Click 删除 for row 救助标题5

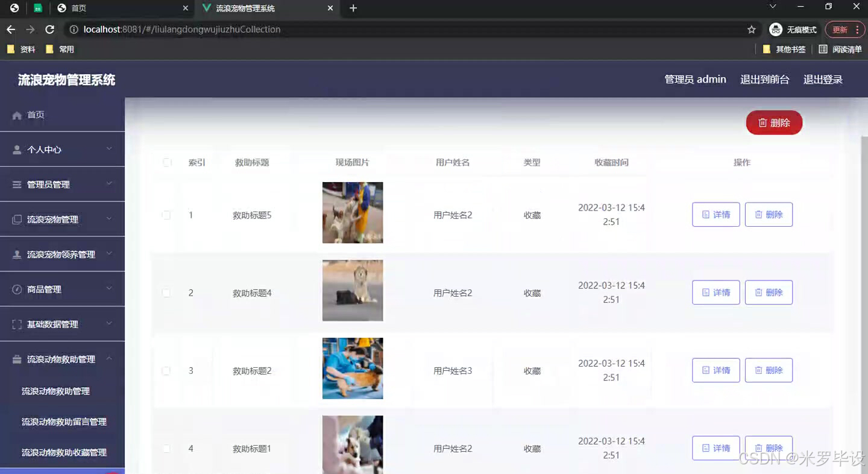pyautogui.click(x=769, y=215)
